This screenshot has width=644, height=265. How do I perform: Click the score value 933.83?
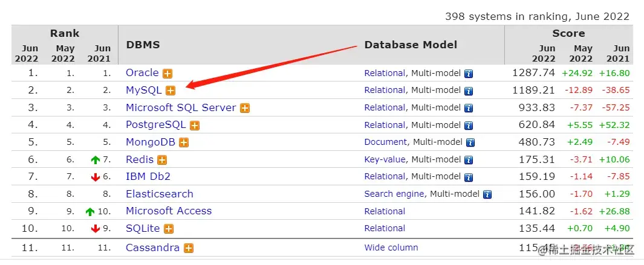(x=537, y=107)
